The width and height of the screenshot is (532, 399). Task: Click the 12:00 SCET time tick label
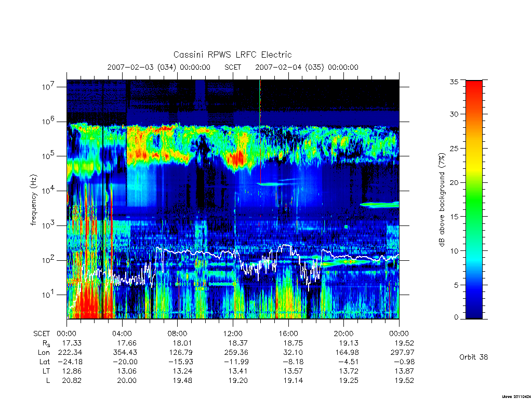233,334
